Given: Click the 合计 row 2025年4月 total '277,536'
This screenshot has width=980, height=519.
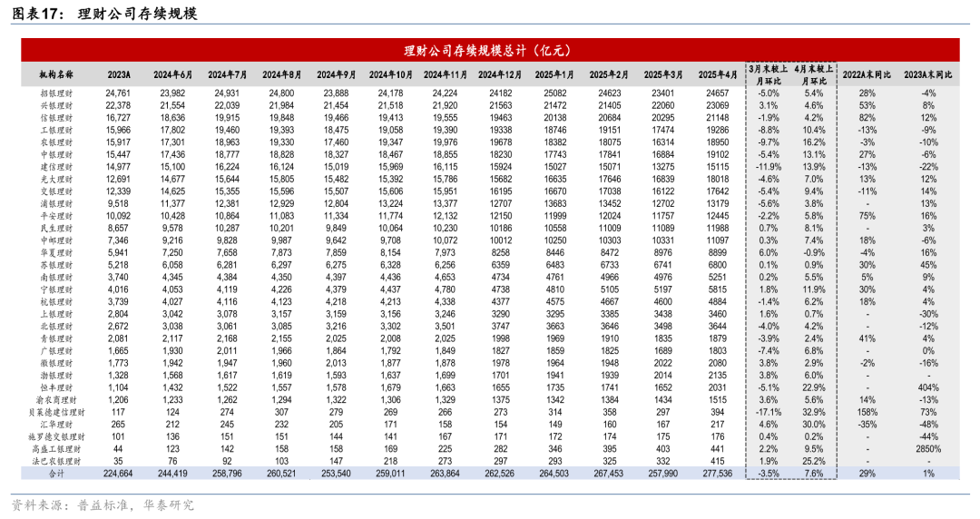Looking at the screenshot, I should [x=718, y=474].
